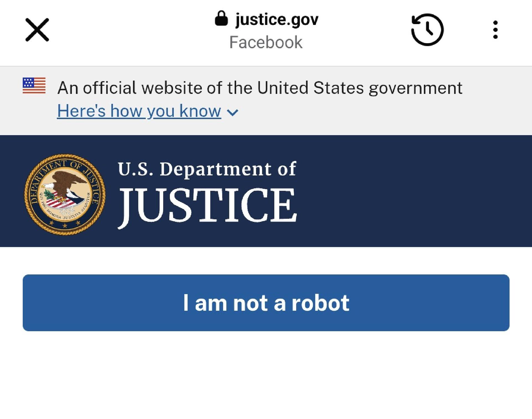Open the "Here's how you know" link
This screenshot has width=532, height=419.
coord(139,111)
